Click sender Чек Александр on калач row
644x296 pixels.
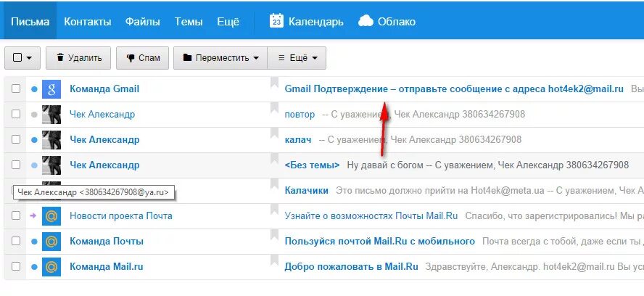tap(104, 140)
